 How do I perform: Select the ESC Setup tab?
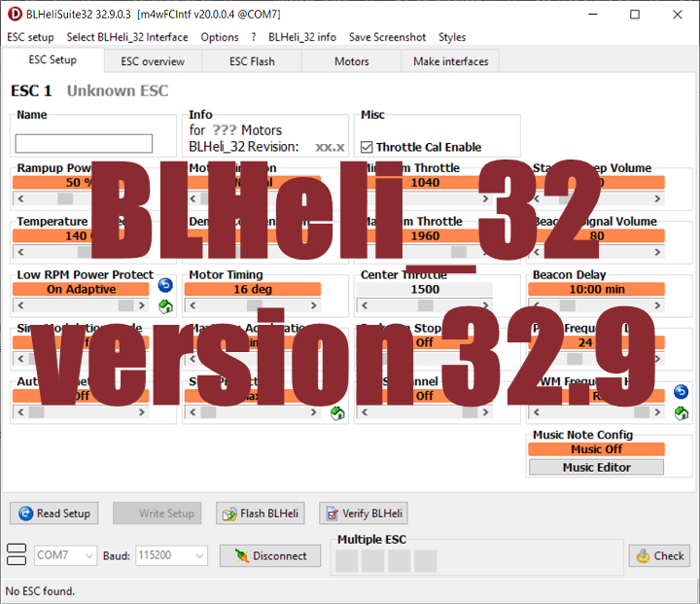pyautogui.click(x=52, y=60)
